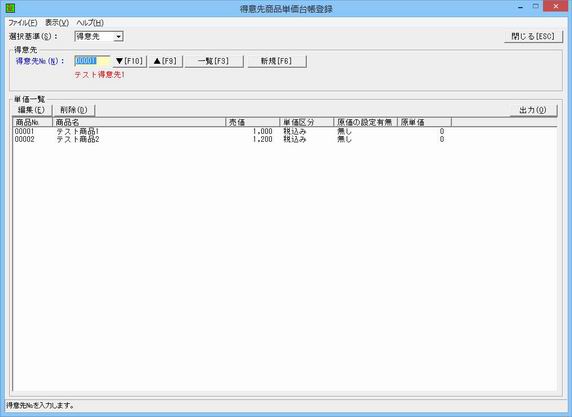
Task: Sort by 商品名 column header
Action: click(x=139, y=122)
